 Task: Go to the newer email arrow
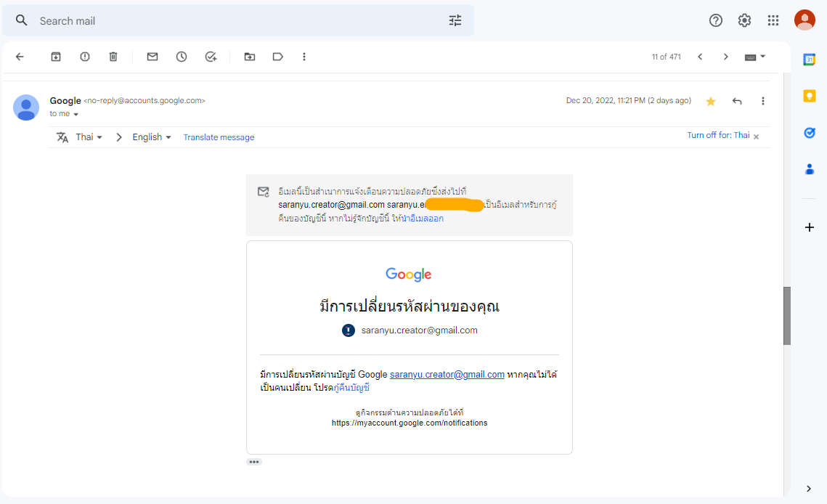tap(700, 57)
